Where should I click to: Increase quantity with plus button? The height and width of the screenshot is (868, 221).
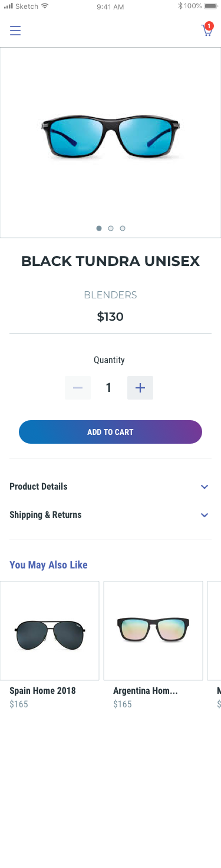[140, 388]
